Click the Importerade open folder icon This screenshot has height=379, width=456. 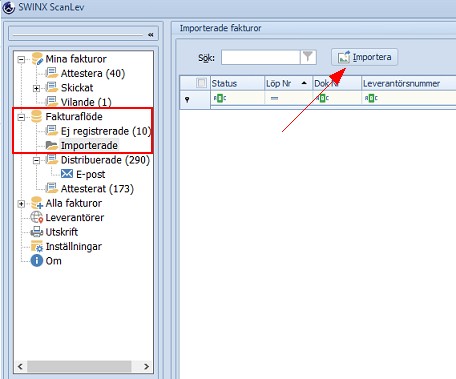point(52,145)
